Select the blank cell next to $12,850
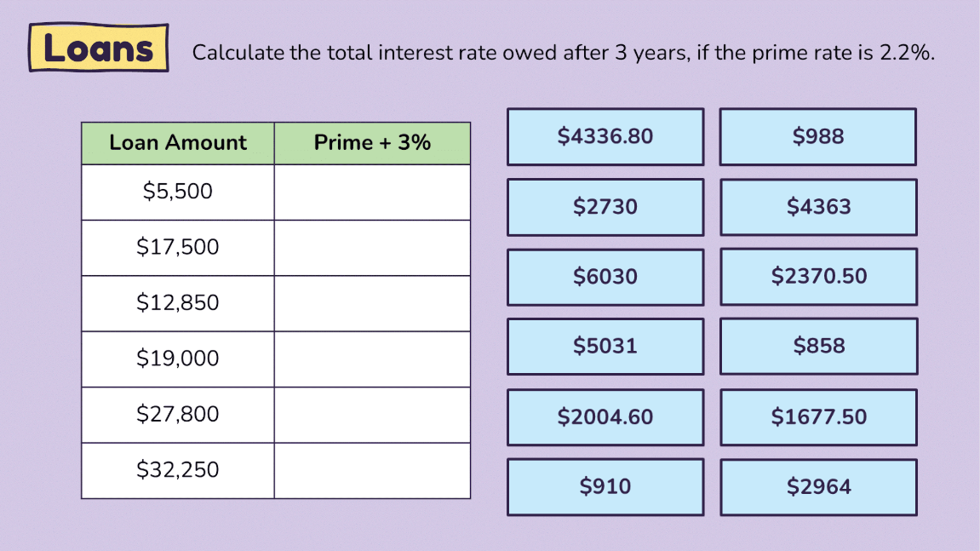 (372, 303)
